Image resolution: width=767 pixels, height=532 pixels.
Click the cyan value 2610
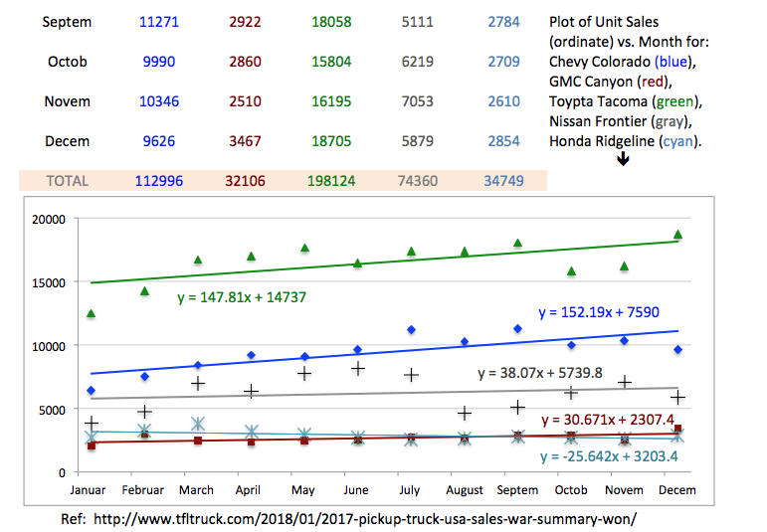point(503,101)
